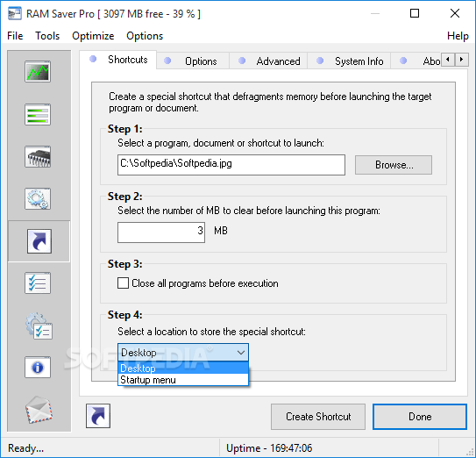Open the Options menu

pos(145,36)
